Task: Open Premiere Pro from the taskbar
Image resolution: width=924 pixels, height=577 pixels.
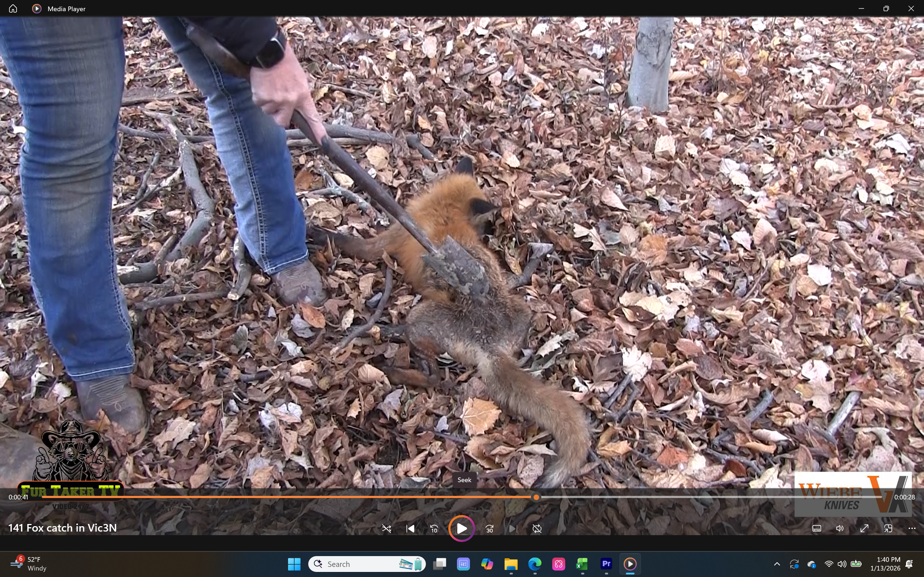Action: 606,564
